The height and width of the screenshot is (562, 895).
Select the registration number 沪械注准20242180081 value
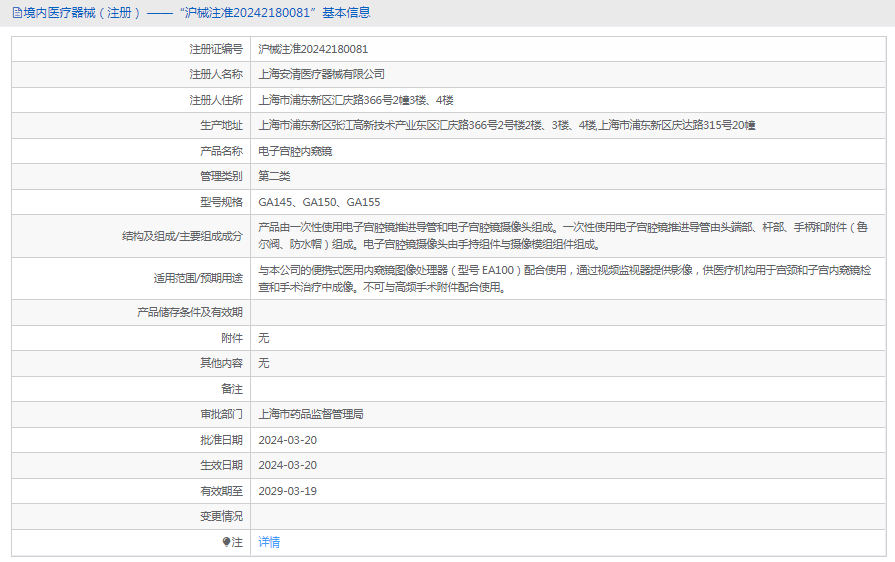pyautogui.click(x=313, y=49)
